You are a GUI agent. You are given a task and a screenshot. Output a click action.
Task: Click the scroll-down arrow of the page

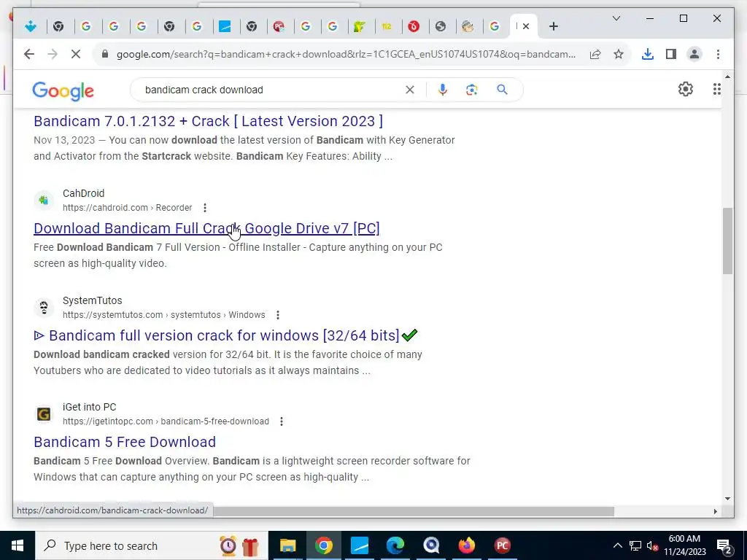coord(727,499)
